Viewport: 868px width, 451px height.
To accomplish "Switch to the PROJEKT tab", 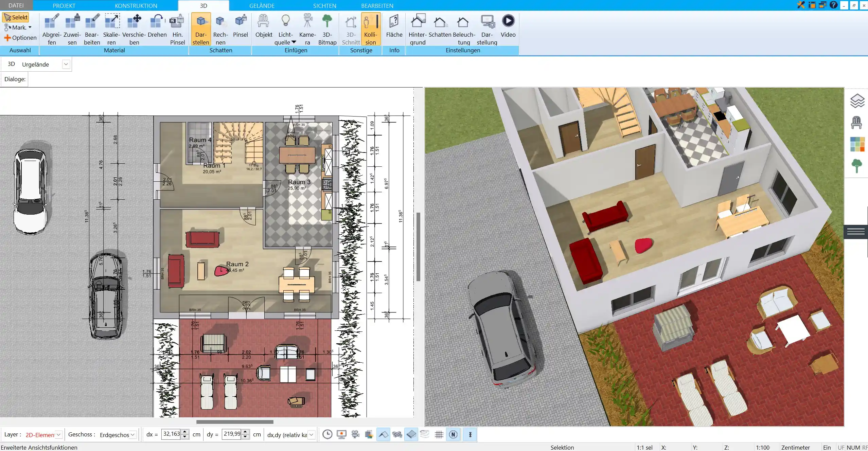I will [x=64, y=5].
